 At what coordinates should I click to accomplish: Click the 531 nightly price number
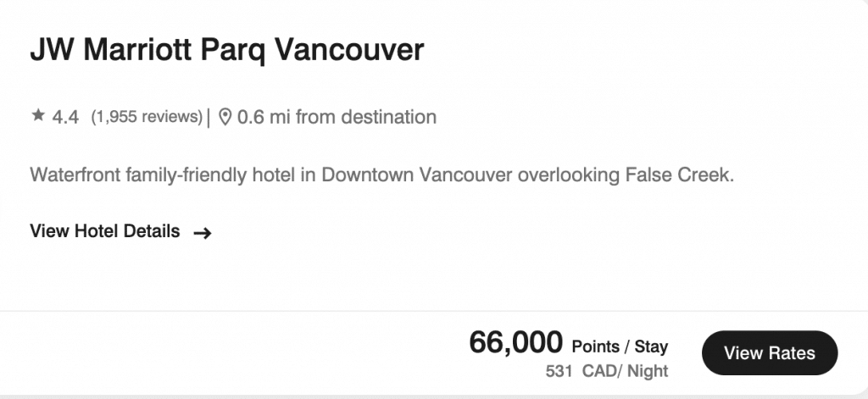559,371
